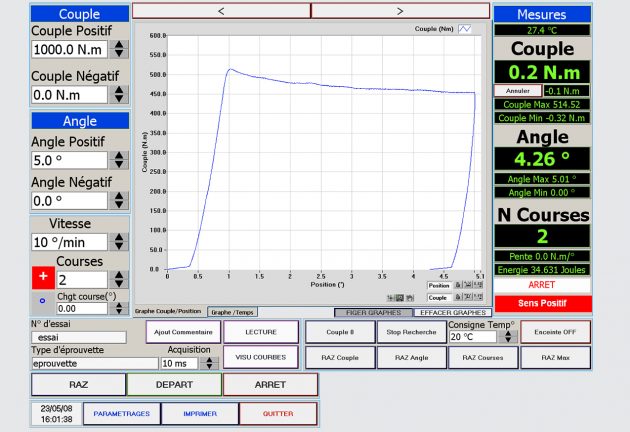The height and width of the screenshot is (432, 630).
Task: Click the Stop Recherche button
Action: (x=411, y=332)
